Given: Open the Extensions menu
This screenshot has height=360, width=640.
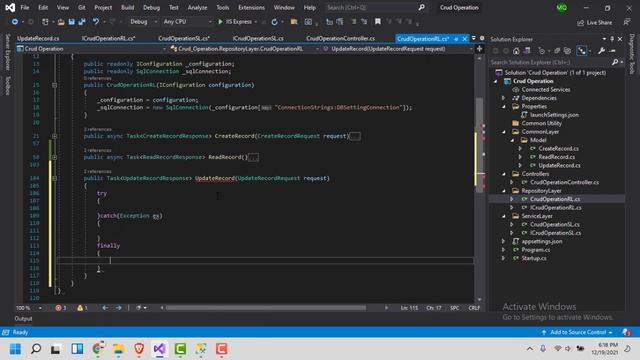Looking at the screenshot, I should 251,7.
